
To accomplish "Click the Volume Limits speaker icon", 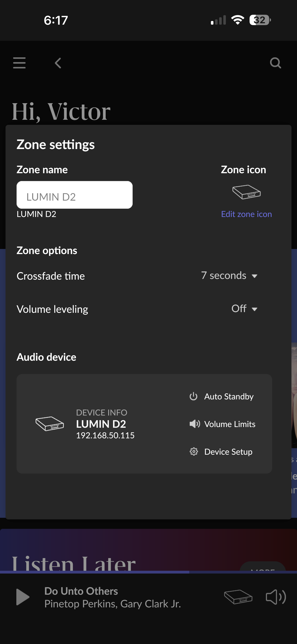I will pos(195,424).
